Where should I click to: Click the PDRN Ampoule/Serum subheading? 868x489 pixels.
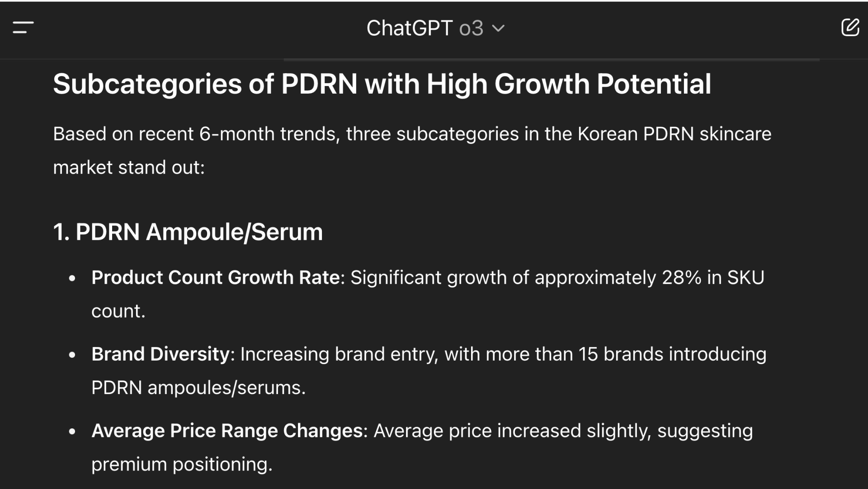[x=188, y=232]
